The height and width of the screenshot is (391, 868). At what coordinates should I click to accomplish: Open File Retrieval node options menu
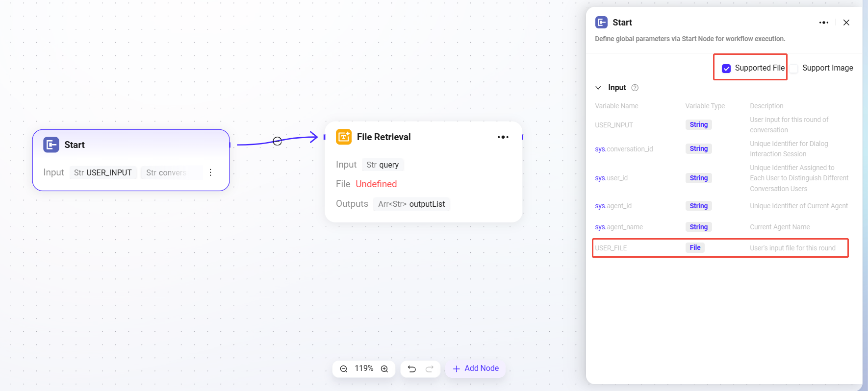(503, 137)
